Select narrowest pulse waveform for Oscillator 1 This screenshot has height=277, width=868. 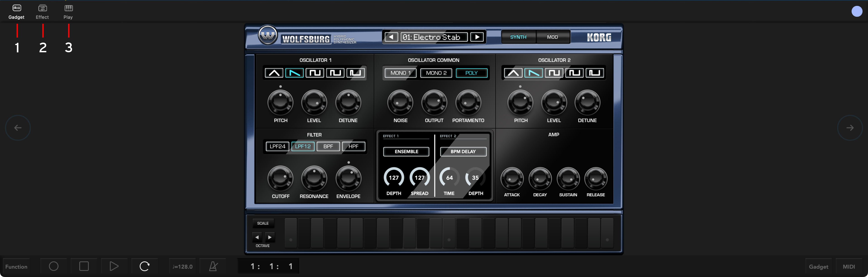click(x=356, y=73)
